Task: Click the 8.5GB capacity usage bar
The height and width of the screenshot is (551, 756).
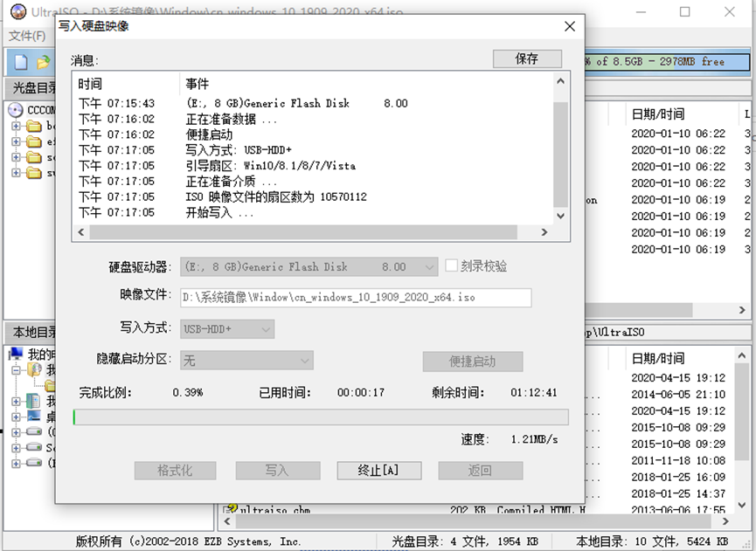Action: (667, 62)
